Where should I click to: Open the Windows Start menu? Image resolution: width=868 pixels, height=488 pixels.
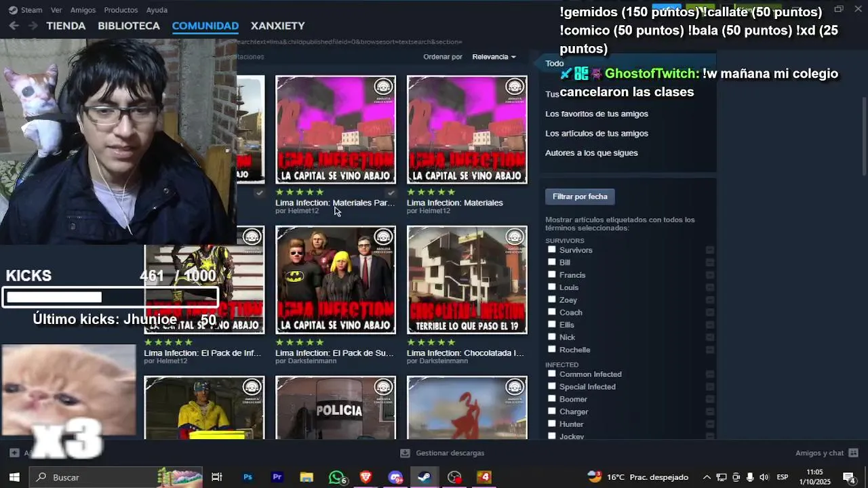14,477
